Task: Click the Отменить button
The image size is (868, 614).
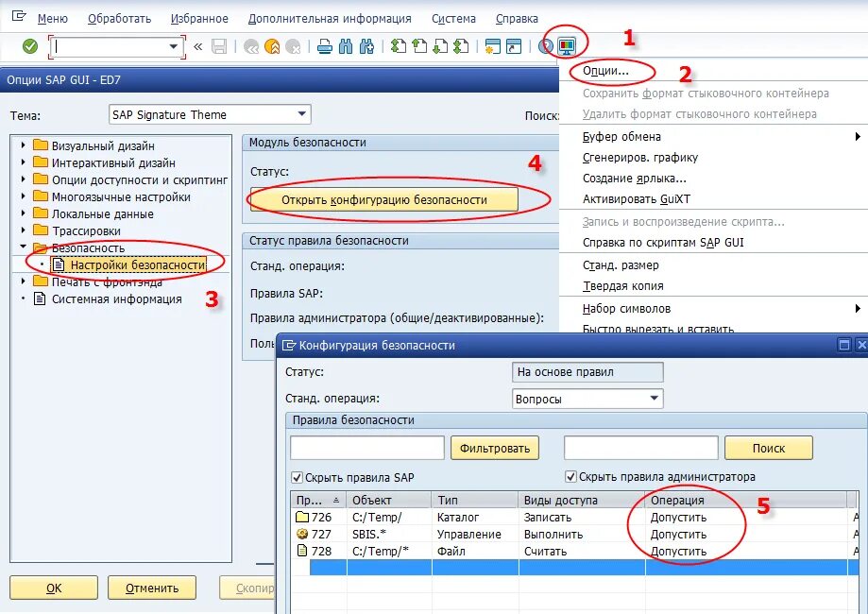Action: click(x=152, y=588)
